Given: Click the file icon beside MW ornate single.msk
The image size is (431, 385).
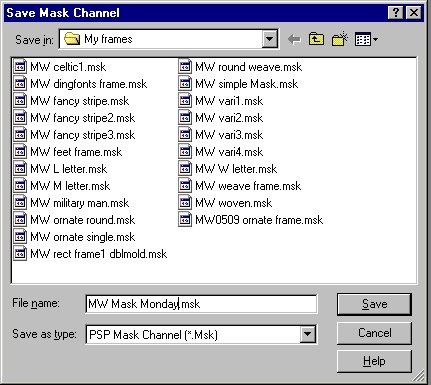Looking at the screenshot, I should point(20,237).
